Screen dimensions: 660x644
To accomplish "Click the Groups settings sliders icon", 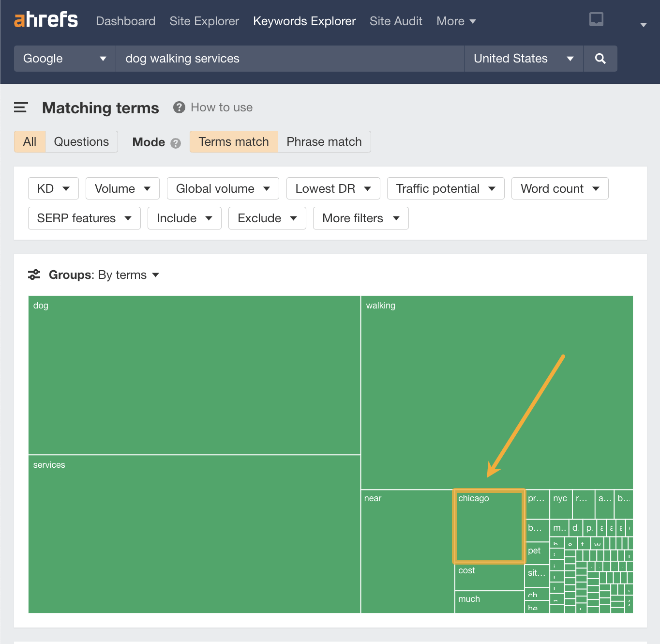I will (34, 275).
